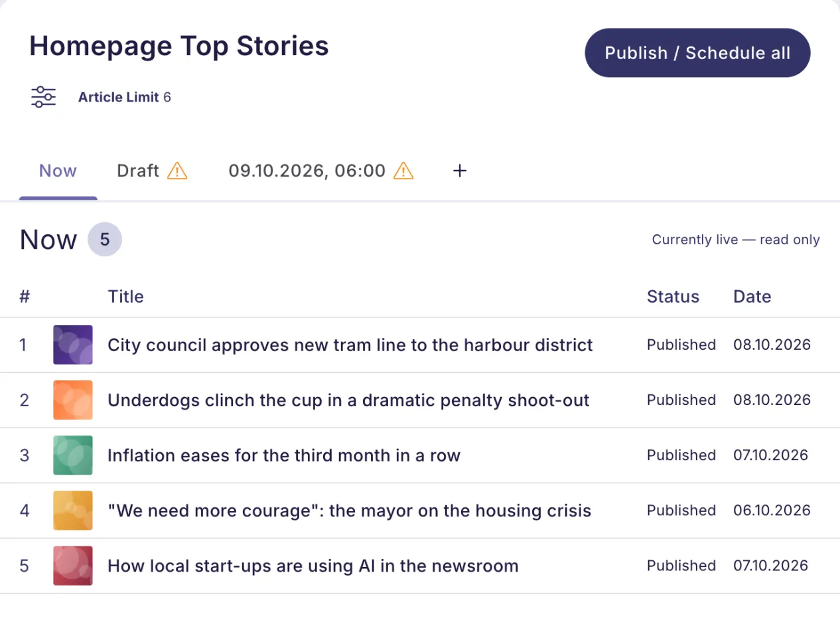Click the date 07.10.2026 of the AI newsroom story
Image resolution: width=840 pixels, height=632 pixels.
tap(770, 566)
